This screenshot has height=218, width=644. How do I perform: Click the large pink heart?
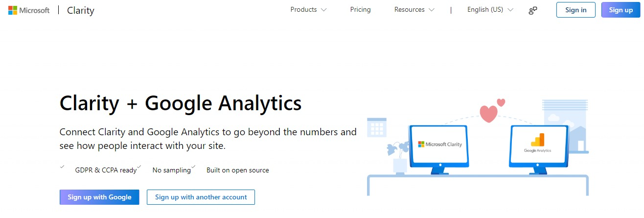click(x=488, y=114)
